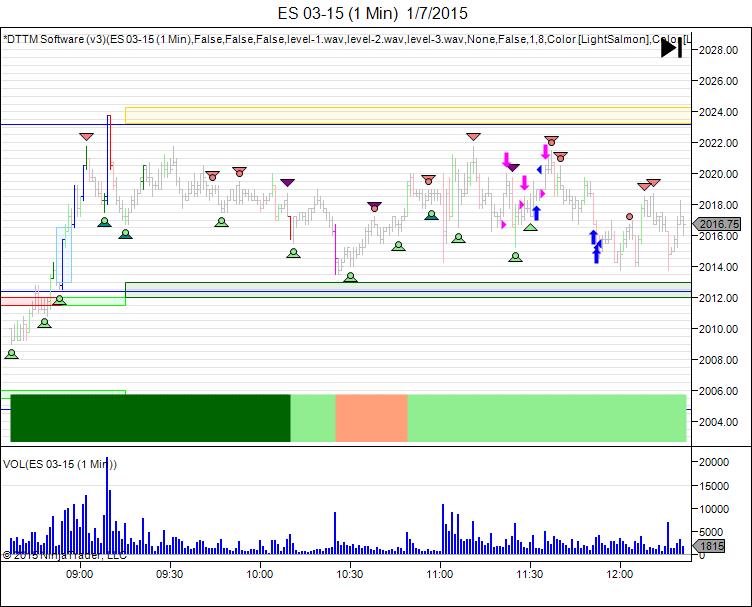
Task: Click the lowest green triangle marker near 2008.00
Action: click(12, 354)
